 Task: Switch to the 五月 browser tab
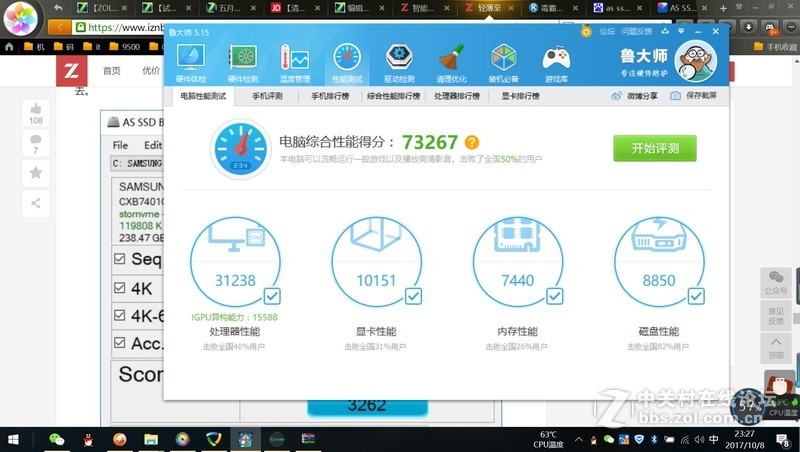(x=231, y=8)
